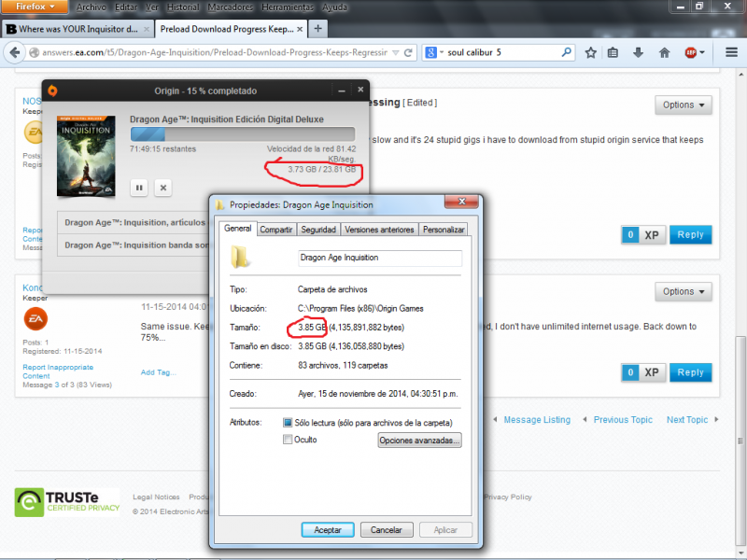Open the Archivo menu
The width and height of the screenshot is (747, 560).
tap(91, 7)
